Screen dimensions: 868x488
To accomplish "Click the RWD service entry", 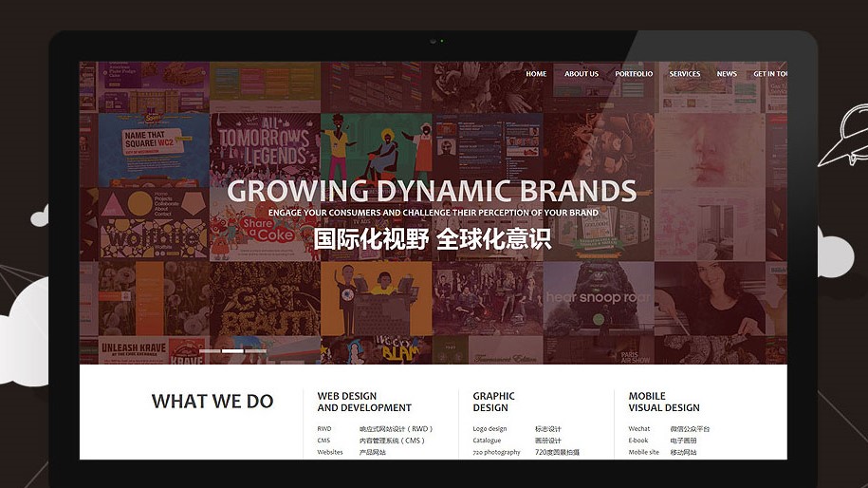I will pyautogui.click(x=324, y=429).
